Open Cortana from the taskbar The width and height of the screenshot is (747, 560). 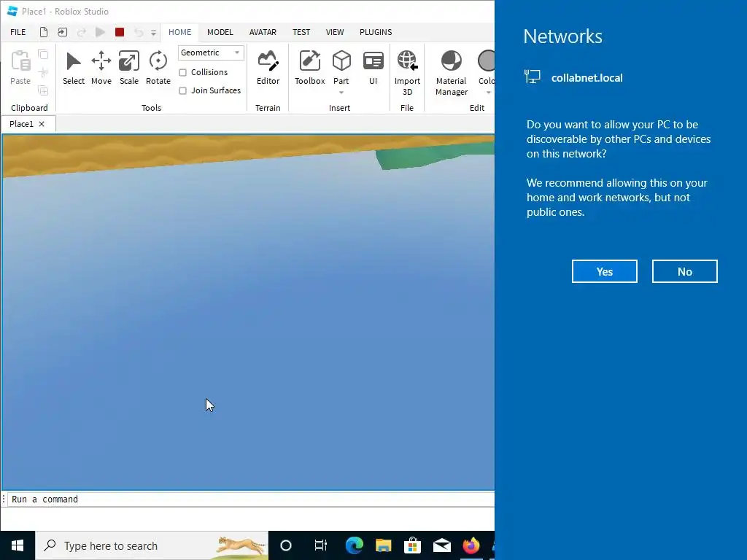[286, 545]
